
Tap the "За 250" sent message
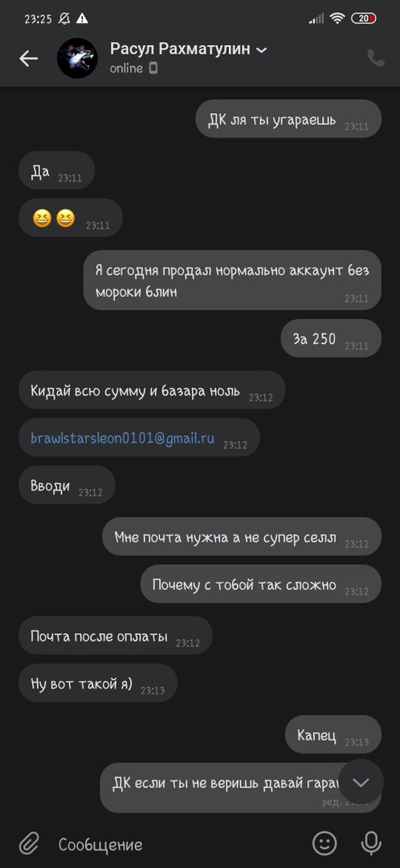click(x=331, y=339)
